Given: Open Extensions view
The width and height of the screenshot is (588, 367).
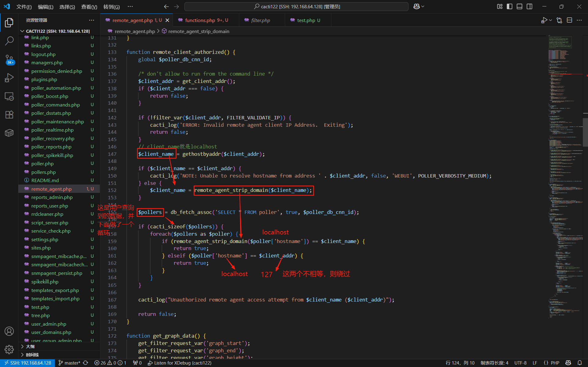Looking at the screenshot, I should (x=9, y=114).
